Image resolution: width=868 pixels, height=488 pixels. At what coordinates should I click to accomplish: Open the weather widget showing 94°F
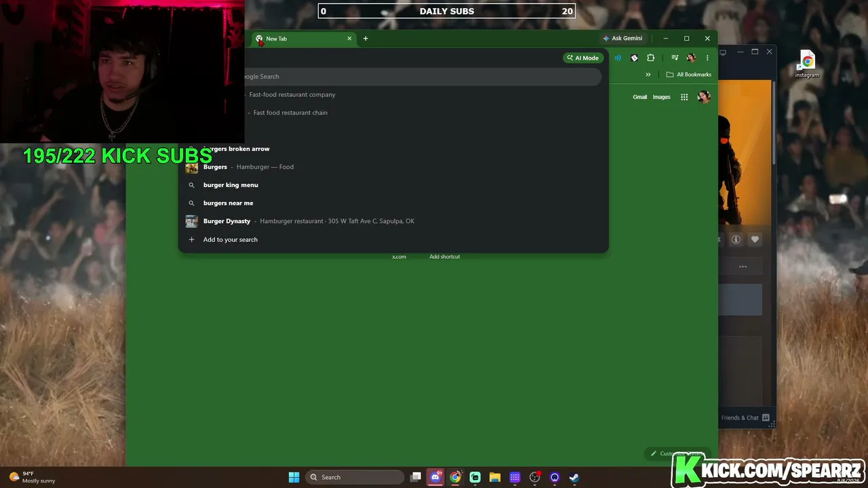(33, 477)
